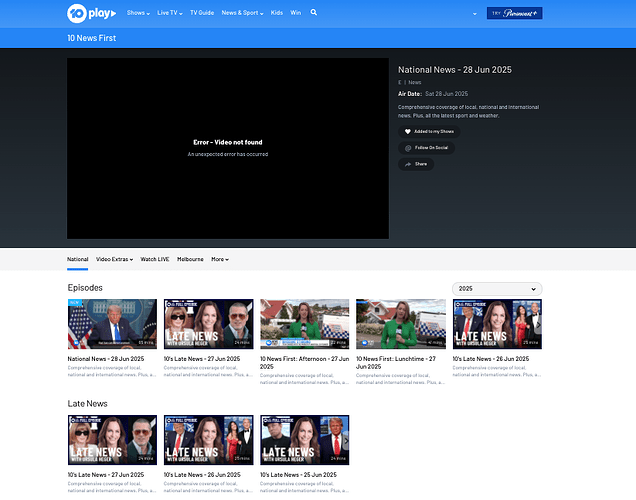Screen dimensions: 636x500
Task: Click 27 Jun thumbnail in Late News section
Action: pos(112,440)
